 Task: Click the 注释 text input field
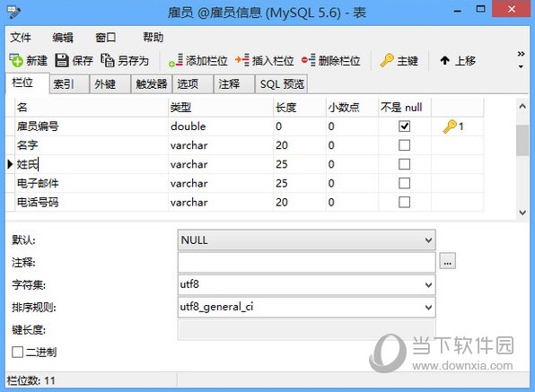click(x=306, y=263)
